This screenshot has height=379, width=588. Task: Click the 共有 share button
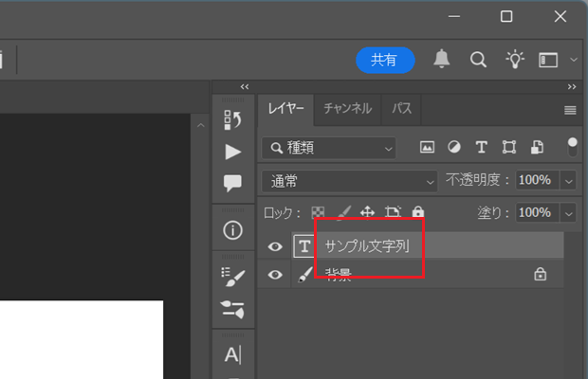point(384,60)
